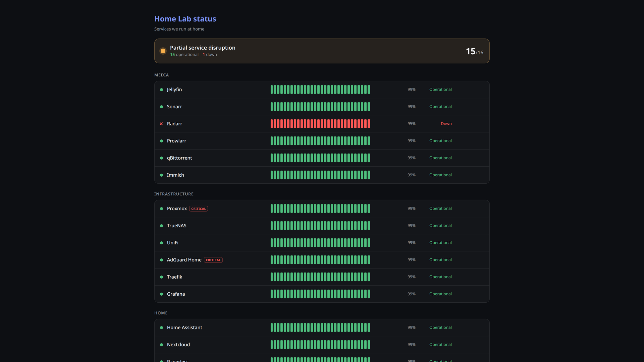644x362 pixels.
Task: Click the Operational label in Jellyfin row
Action: point(440,89)
